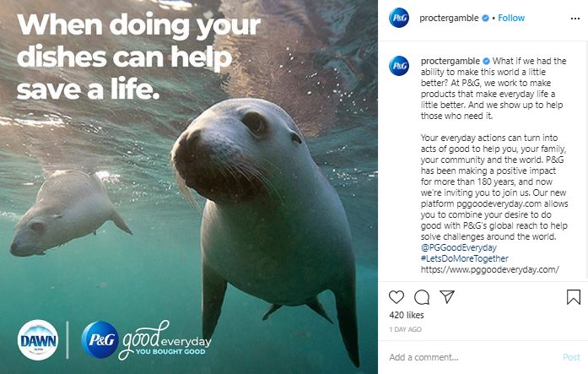Screen dimensions: 588x374
Task: Open the @PGGoodEveryday mention
Action: 459,247
